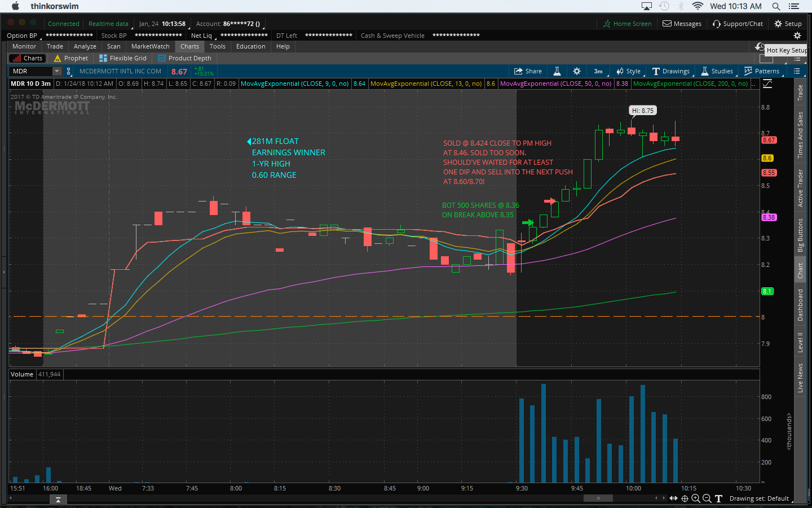
Task: Click the Net Liq balance label
Action: pyautogui.click(x=202, y=36)
